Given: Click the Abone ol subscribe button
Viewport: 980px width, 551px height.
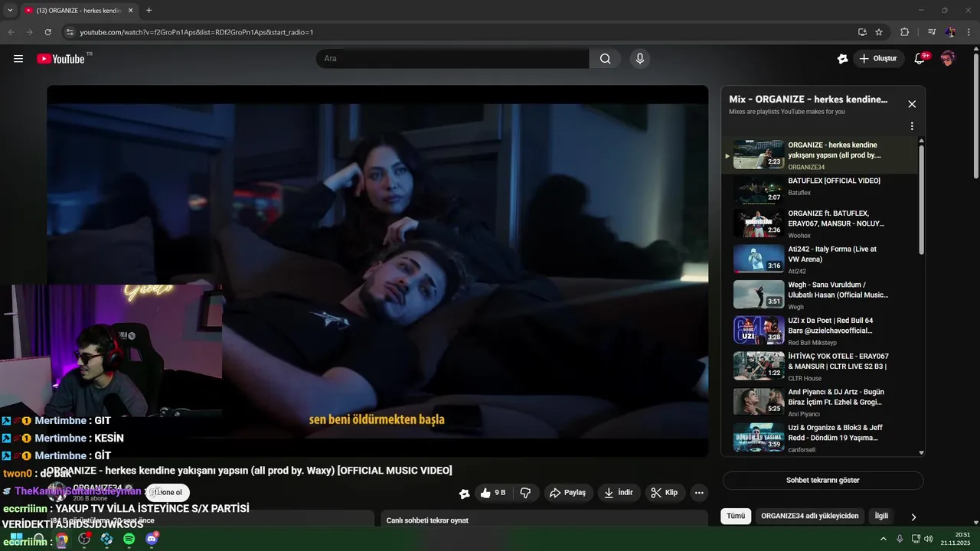Looking at the screenshot, I should [166, 493].
